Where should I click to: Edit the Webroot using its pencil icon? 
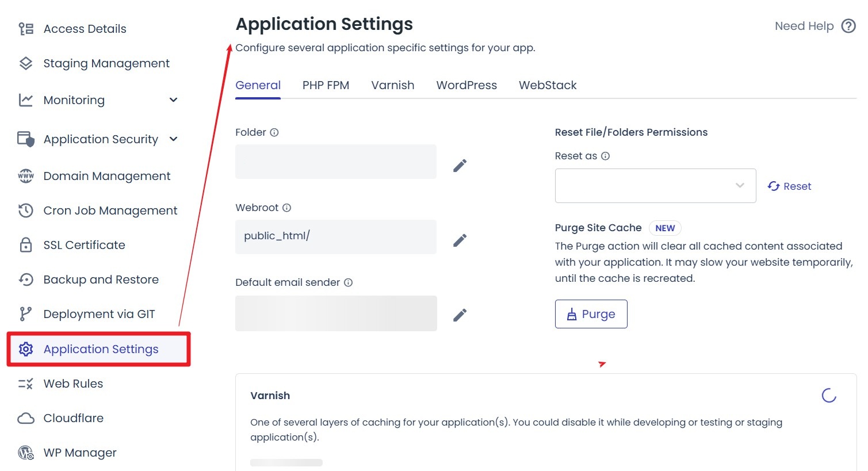(460, 239)
